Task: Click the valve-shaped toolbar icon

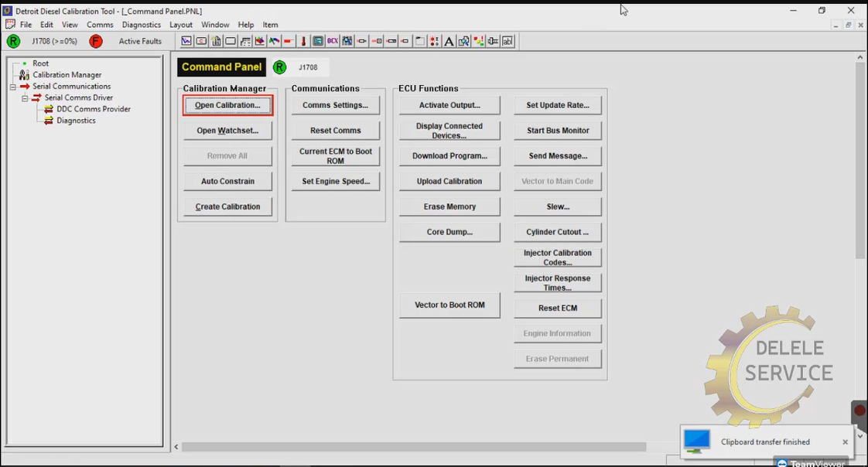Action: coord(493,41)
